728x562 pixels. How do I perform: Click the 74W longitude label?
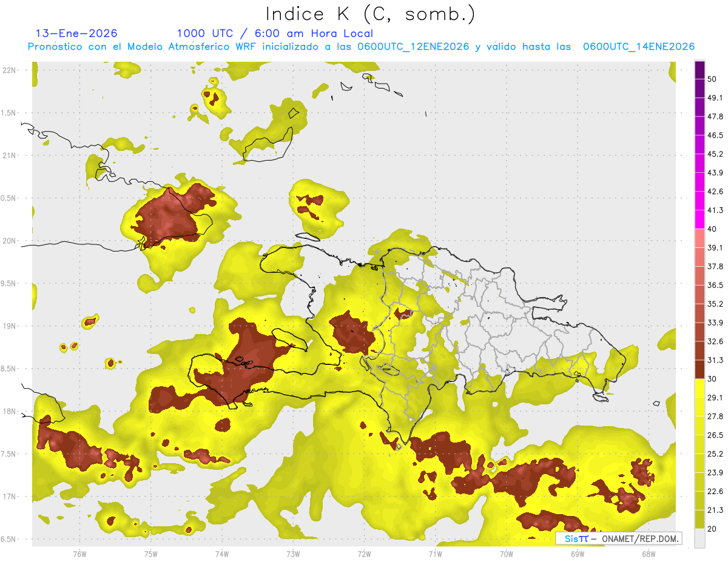pos(221,554)
